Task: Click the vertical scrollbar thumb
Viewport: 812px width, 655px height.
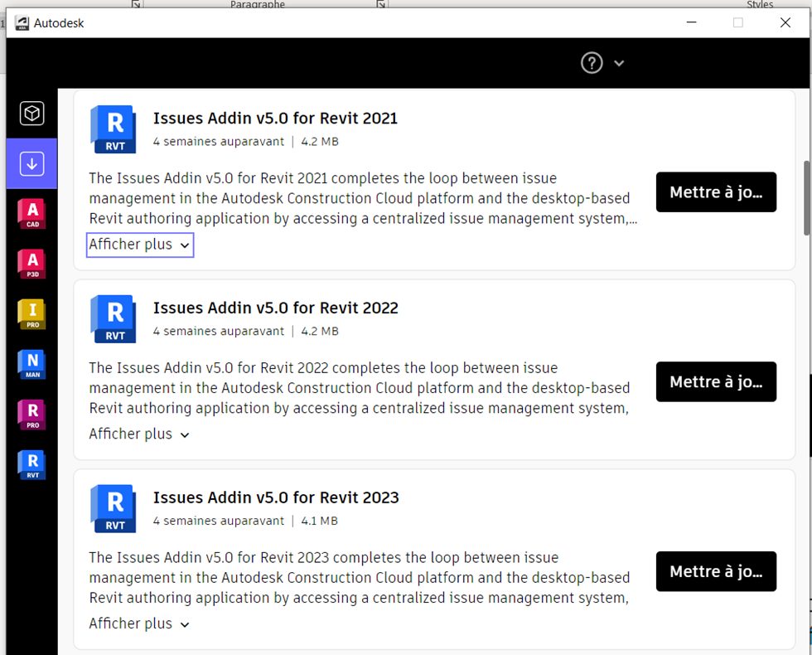Action: point(807,198)
